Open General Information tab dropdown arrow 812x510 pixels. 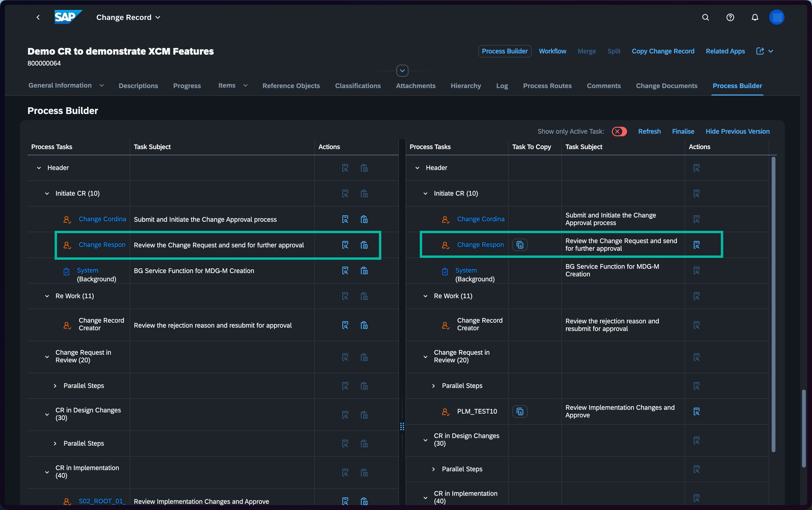pyautogui.click(x=102, y=86)
